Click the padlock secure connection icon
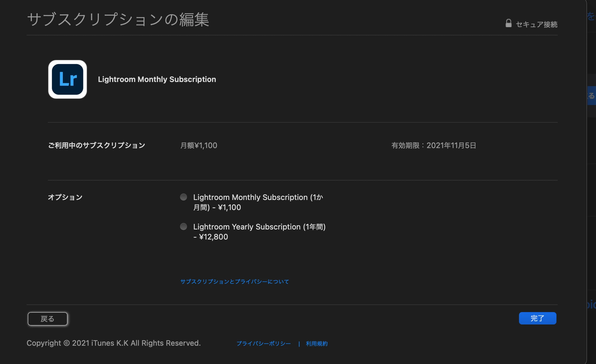The height and width of the screenshot is (364, 596). (x=508, y=23)
